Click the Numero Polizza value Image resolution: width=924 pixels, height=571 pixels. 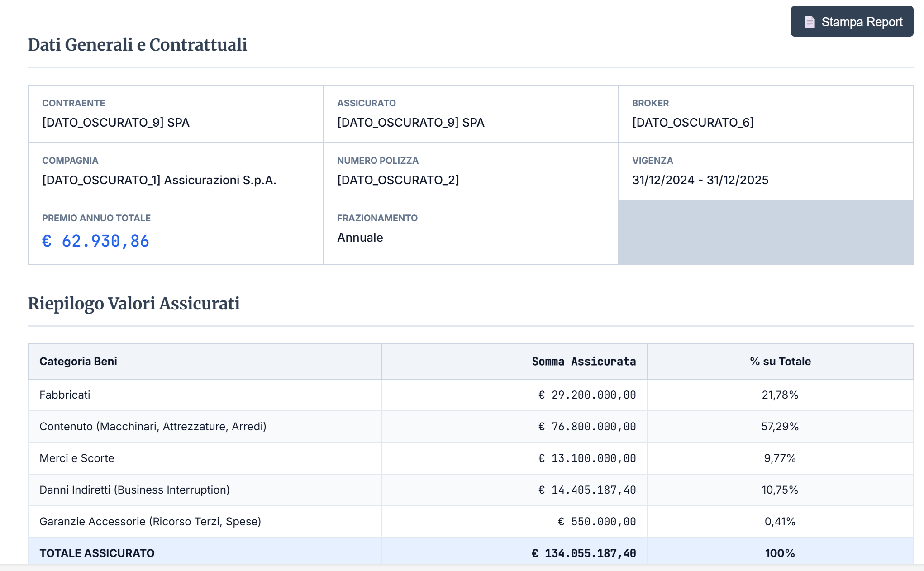click(398, 180)
